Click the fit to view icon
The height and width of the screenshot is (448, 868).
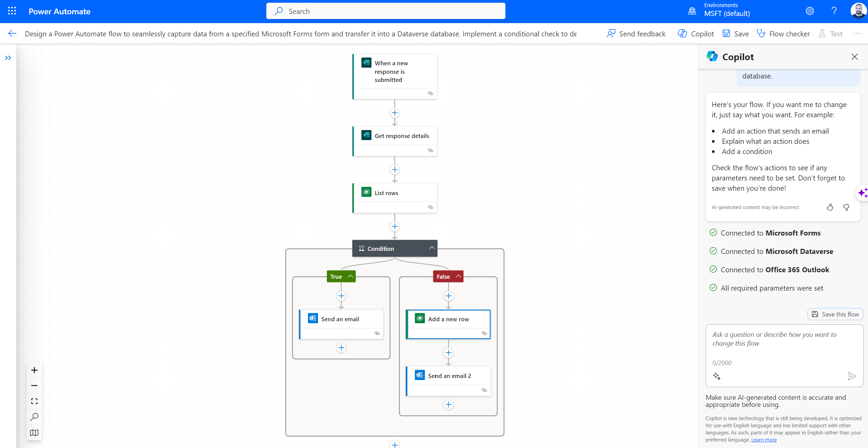34,401
